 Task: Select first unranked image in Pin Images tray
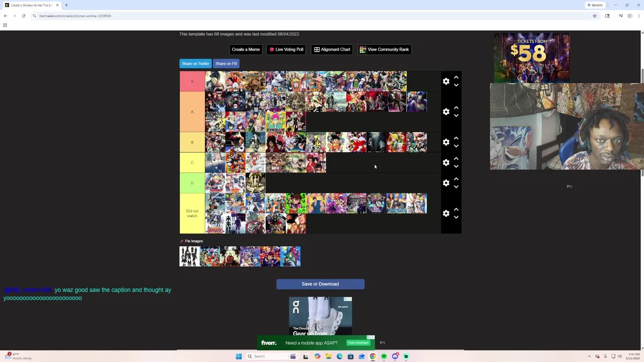tap(190, 256)
